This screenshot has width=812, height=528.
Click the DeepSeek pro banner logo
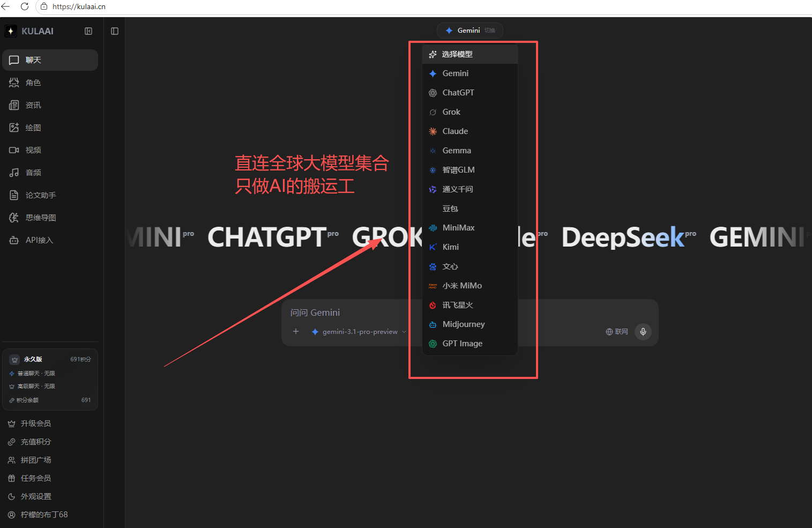(629, 237)
